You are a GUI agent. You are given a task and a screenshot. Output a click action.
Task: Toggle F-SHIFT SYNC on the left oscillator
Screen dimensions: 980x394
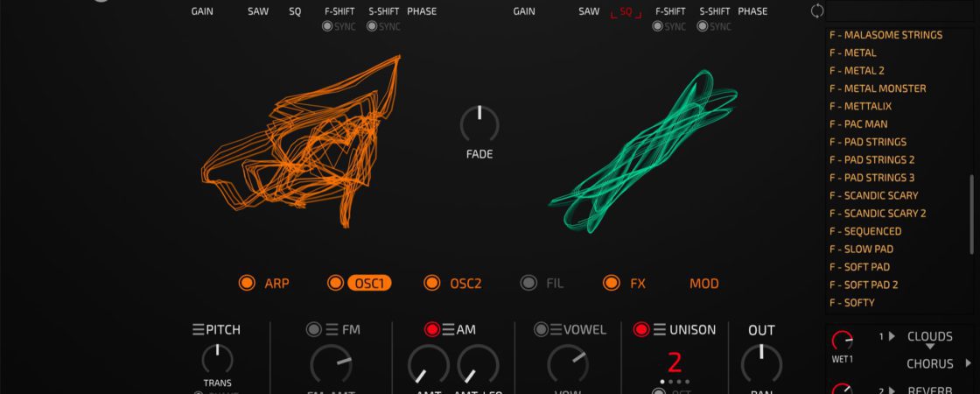[327, 26]
